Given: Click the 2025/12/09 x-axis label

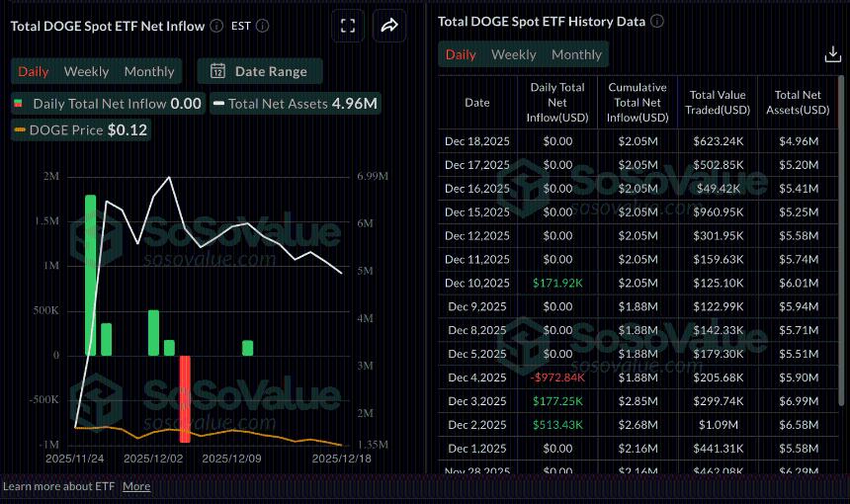Looking at the screenshot, I should click(x=231, y=459).
